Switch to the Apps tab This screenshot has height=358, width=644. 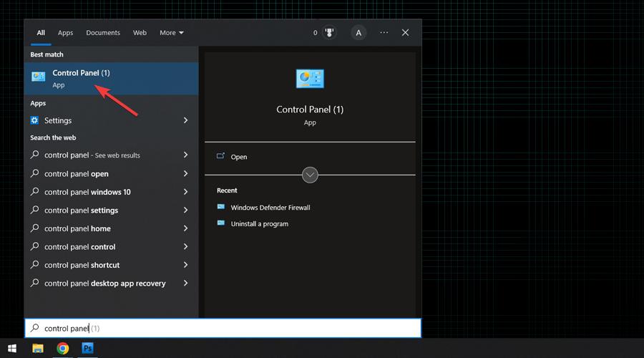[x=65, y=32]
